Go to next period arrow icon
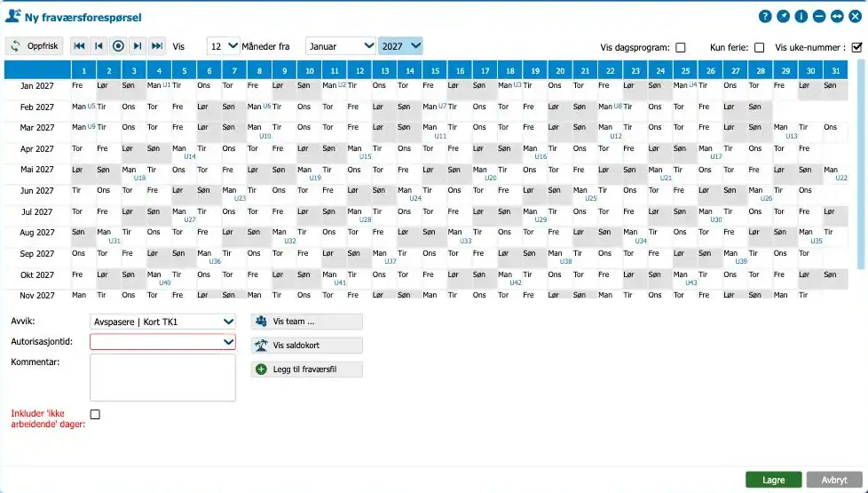The image size is (868, 493). point(138,46)
